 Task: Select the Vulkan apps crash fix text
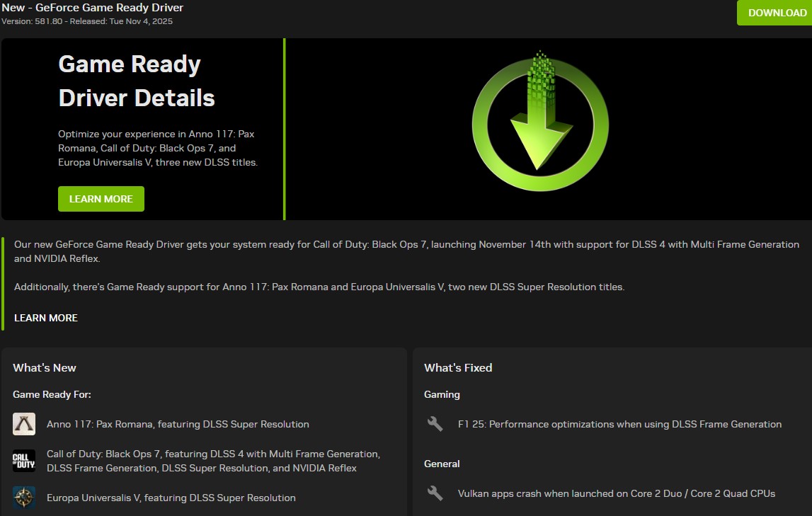(616, 493)
